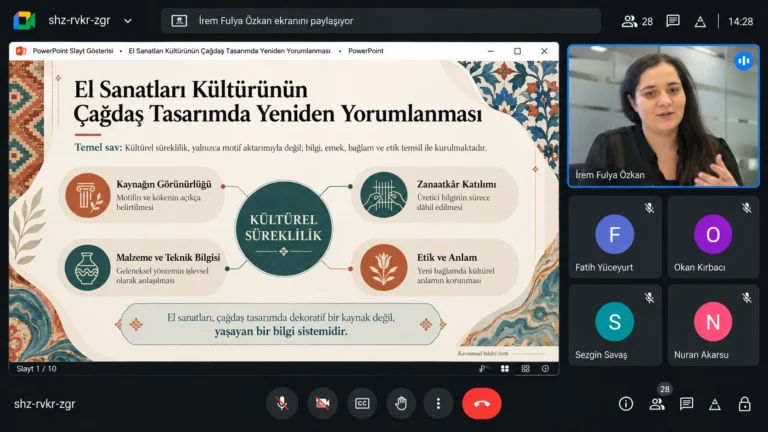Click the pen pointer tool in slideshow bar

(483, 369)
